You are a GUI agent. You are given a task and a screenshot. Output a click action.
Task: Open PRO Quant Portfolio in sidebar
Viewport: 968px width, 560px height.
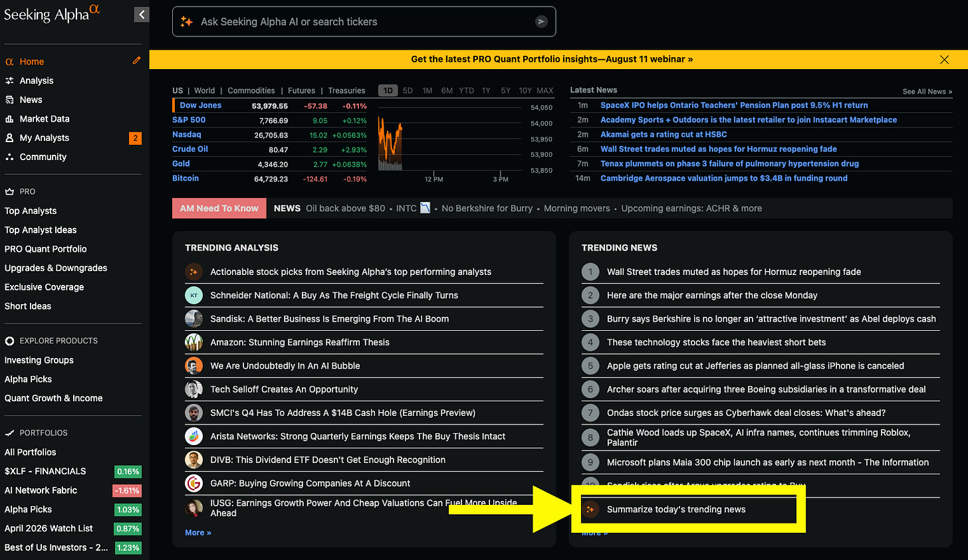pos(46,249)
